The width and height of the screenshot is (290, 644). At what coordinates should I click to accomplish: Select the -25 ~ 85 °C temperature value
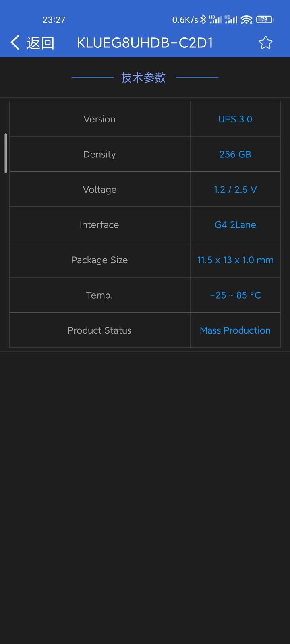click(x=235, y=295)
